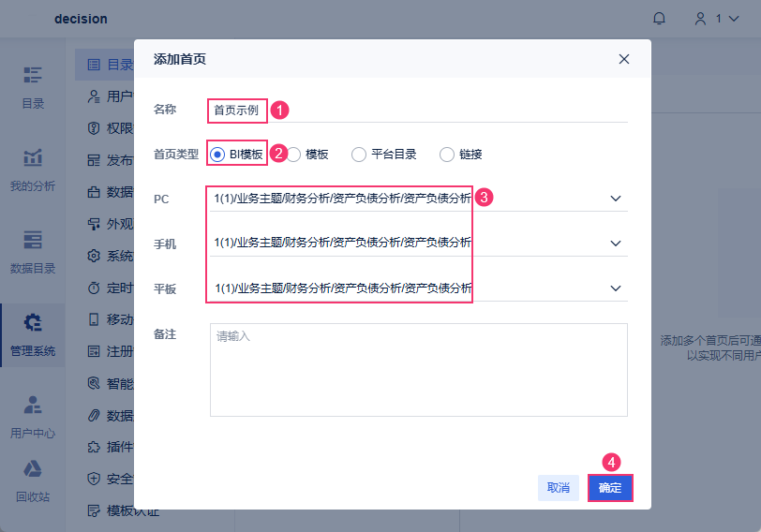Click the 系统 gear icon in menu
This screenshot has height=532, width=761.
[x=94, y=256]
